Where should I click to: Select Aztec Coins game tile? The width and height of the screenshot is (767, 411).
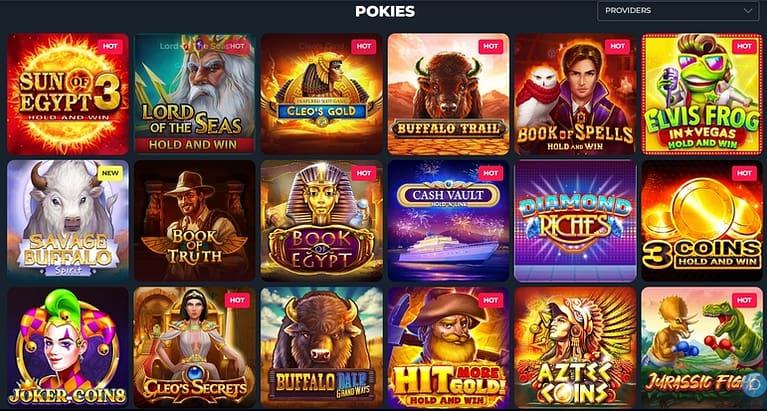click(575, 347)
